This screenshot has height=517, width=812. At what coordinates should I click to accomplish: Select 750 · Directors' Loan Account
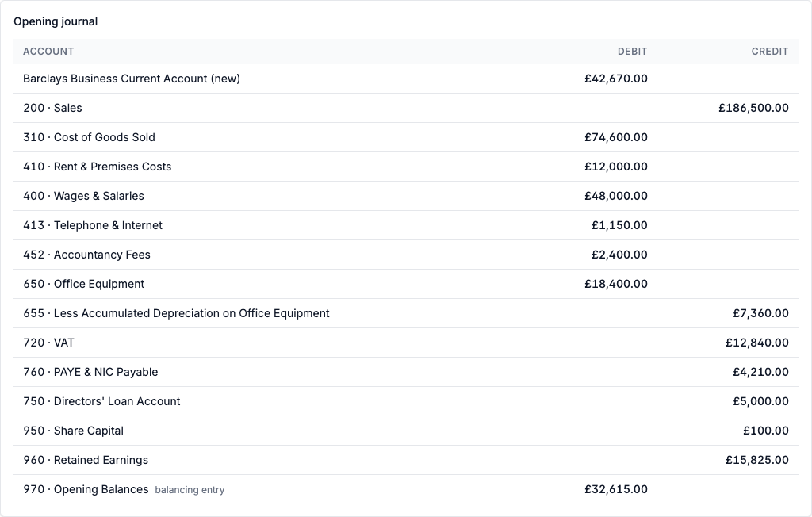tap(101, 401)
